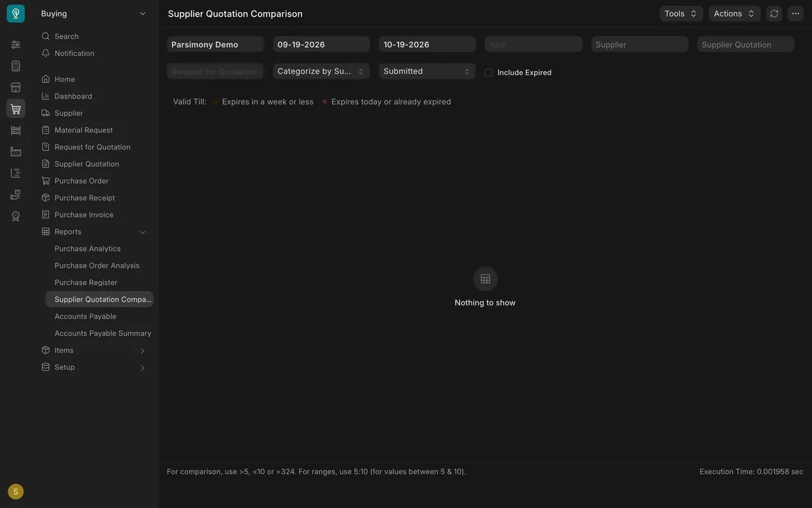
Task: Open the Buying workspace switcher dropdown
Action: point(93,13)
